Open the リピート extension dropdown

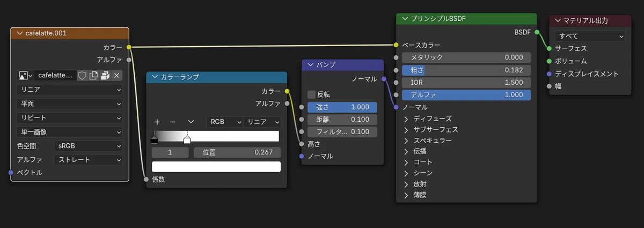(x=70, y=117)
